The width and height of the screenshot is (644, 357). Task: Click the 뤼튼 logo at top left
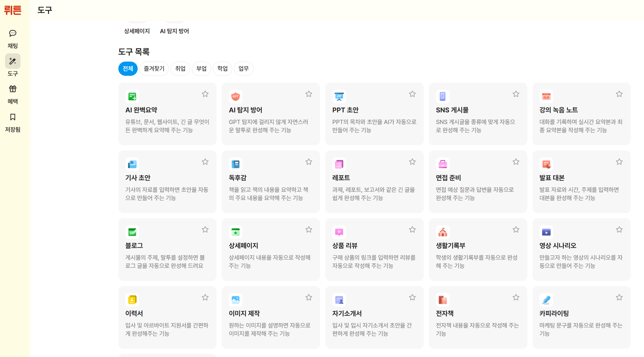click(x=13, y=10)
